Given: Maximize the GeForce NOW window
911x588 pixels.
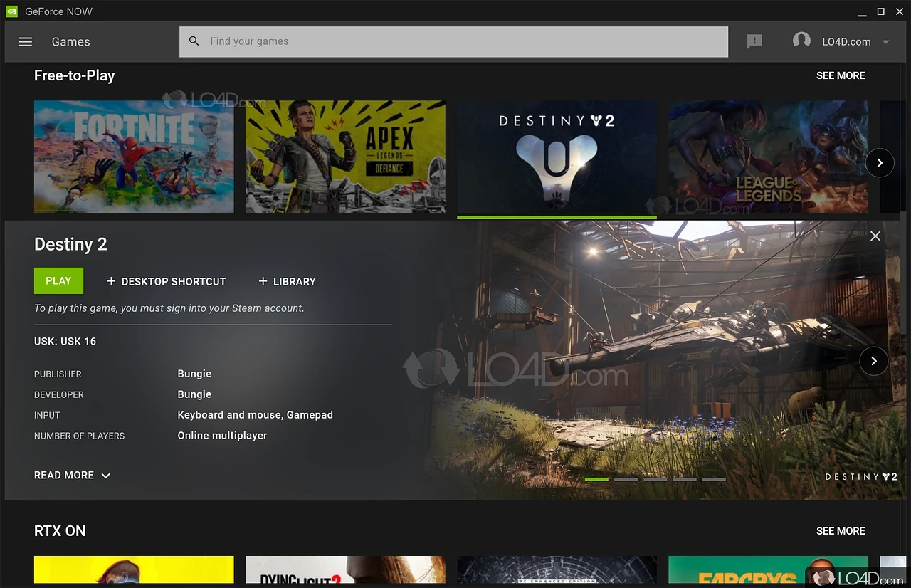Looking at the screenshot, I should click(880, 11).
